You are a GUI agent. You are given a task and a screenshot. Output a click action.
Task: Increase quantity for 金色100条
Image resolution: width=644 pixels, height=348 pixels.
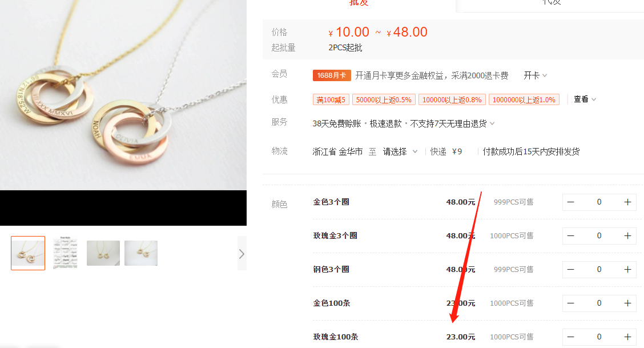pos(627,303)
